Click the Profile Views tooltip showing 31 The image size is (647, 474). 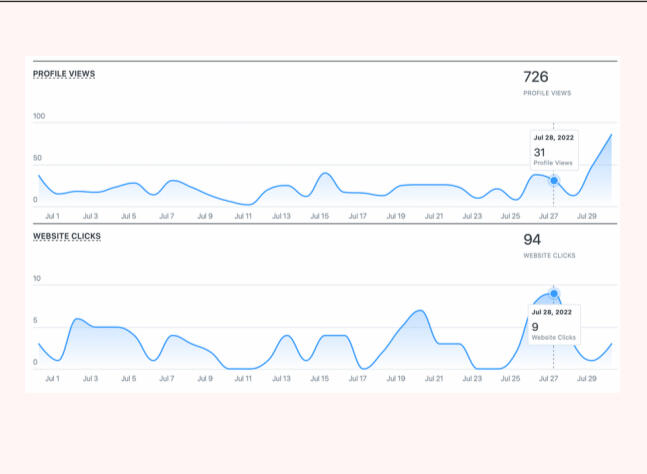point(553,150)
